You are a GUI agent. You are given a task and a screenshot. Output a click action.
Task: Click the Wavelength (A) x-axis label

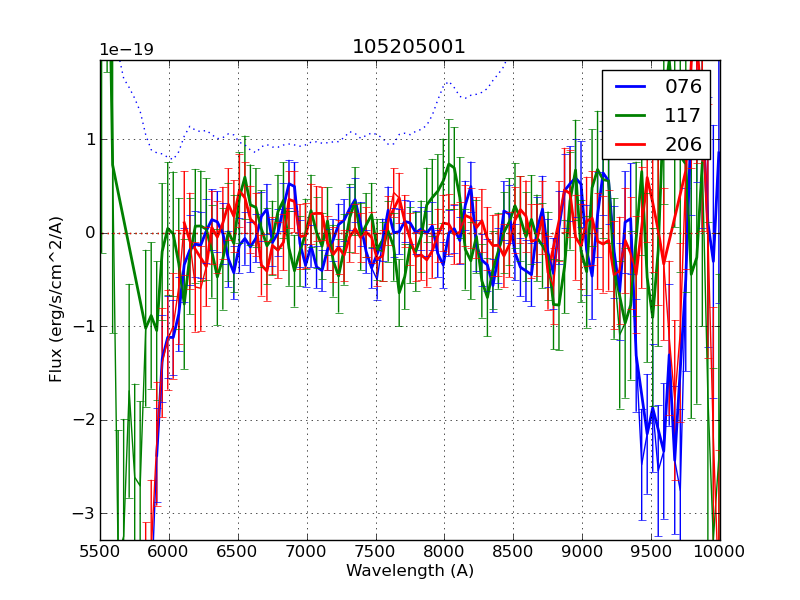point(410,571)
